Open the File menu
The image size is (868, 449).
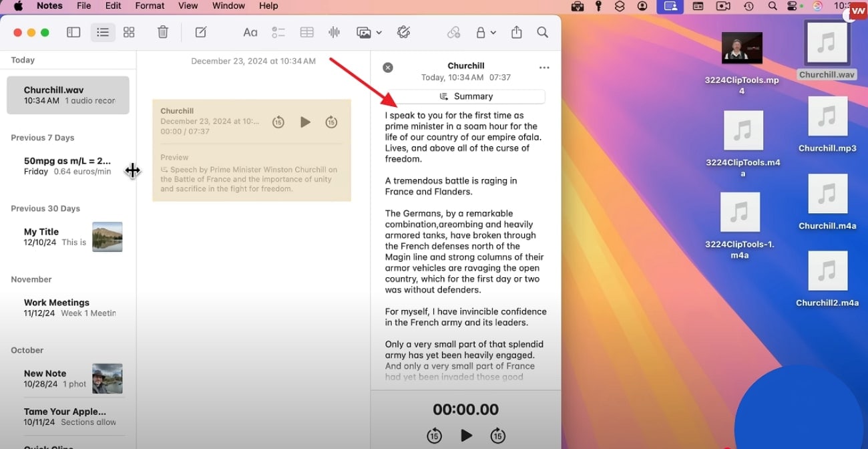[x=84, y=6]
